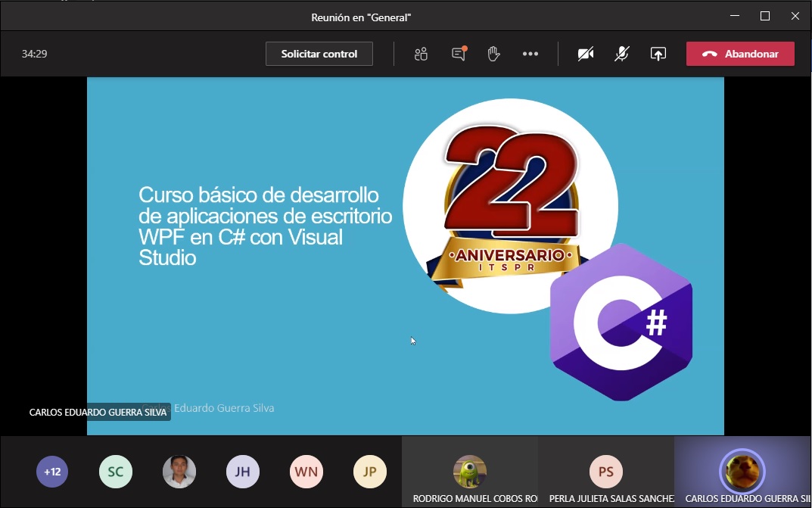The image size is (812, 508).
Task: Unmute the microphone
Action: 621,54
